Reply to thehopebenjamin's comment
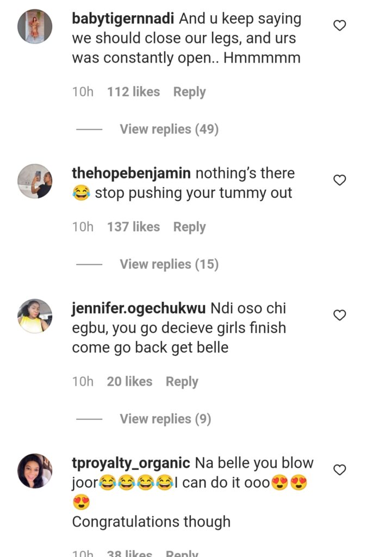Screen dimensions: 392x557 tap(189, 227)
